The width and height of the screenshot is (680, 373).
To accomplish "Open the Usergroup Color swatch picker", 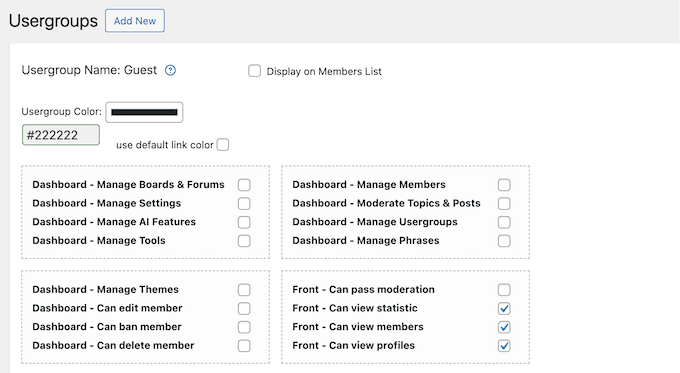I will pyautogui.click(x=144, y=112).
